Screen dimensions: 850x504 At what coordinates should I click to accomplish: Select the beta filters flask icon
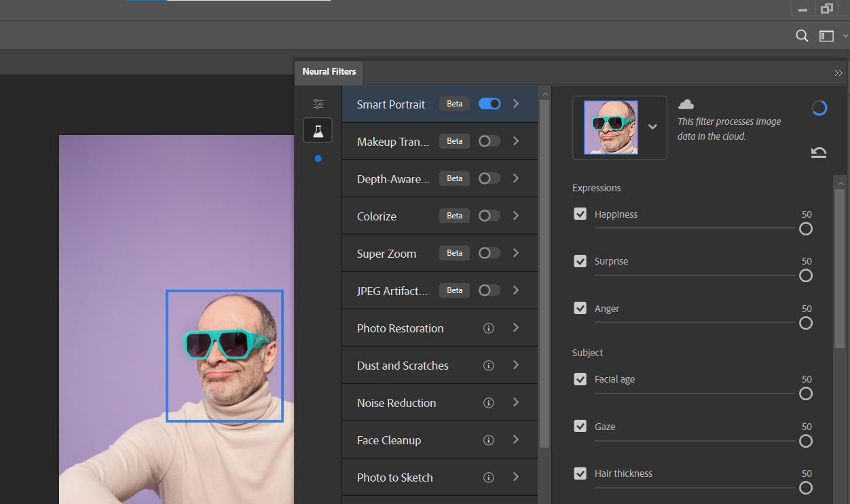coord(318,130)
